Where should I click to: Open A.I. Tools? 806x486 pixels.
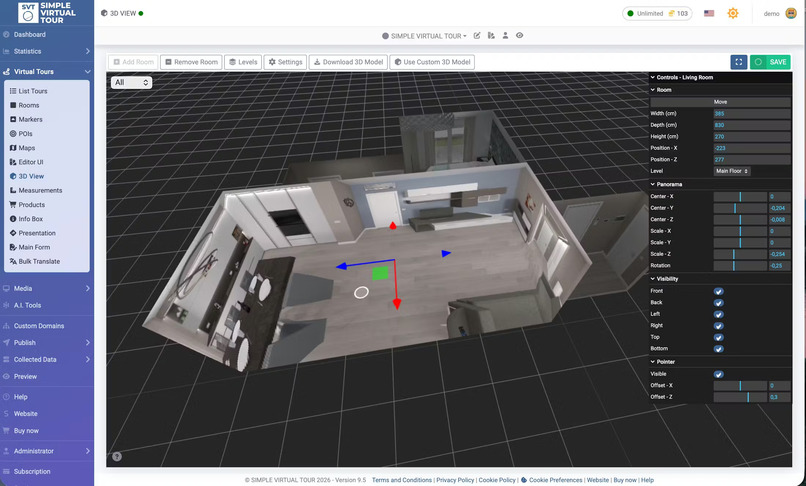point(27,305)
